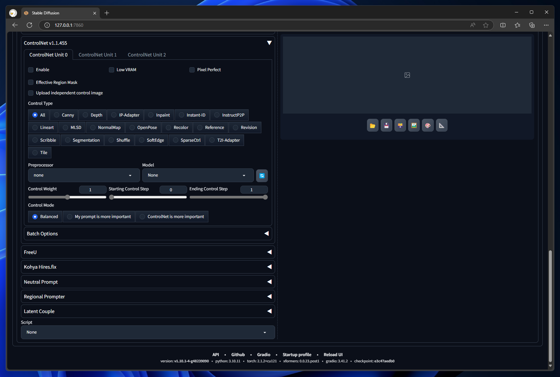The width and height of the screenshot is (560, 377).
Task: Click the triangle ruler icon button
Action: click(442, 126)
